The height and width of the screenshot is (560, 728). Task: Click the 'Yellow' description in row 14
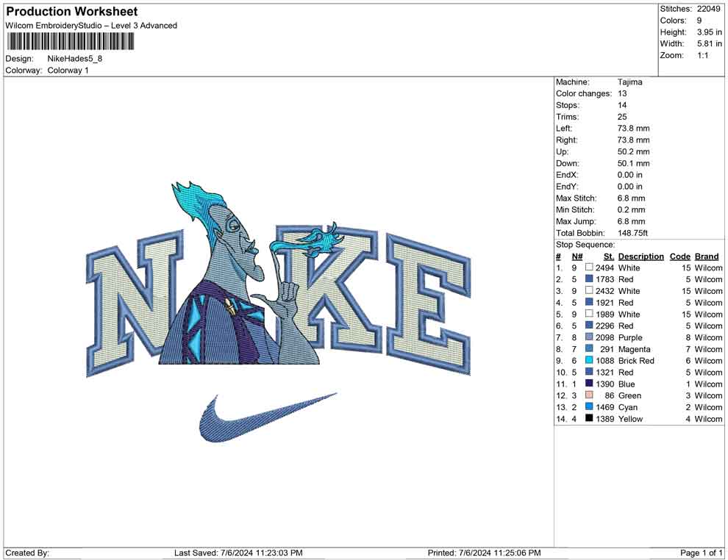tap(630, 418)
